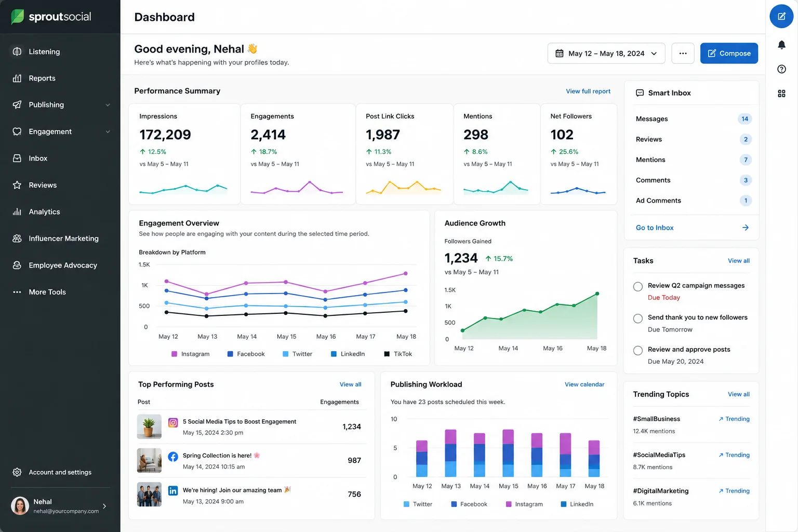Open the May 12 – May 18 date range dropdown
This screenshot has width=798, height=532.
coord(606,54)
